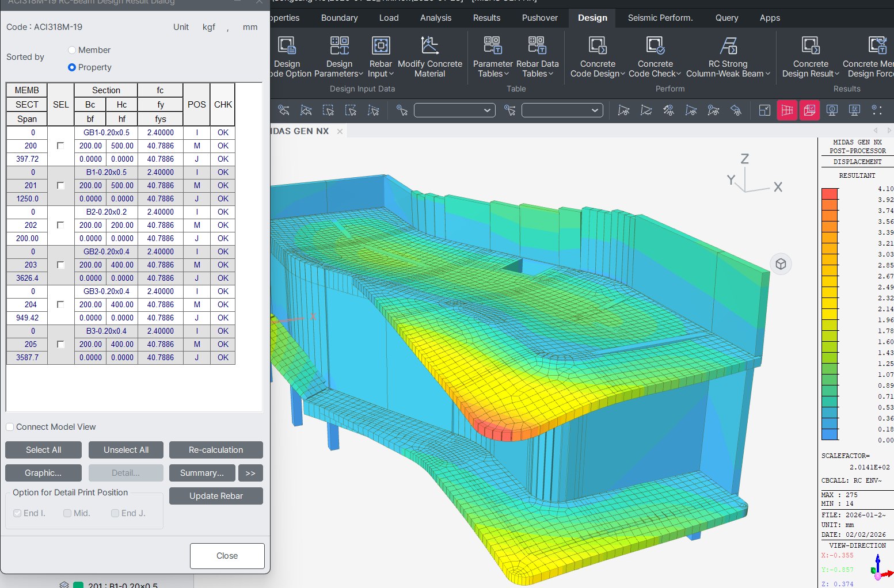This screenshot has width=894, height=588.
Task: Switch to the Analysis ribbon tab
Action: tap(436, 18)
